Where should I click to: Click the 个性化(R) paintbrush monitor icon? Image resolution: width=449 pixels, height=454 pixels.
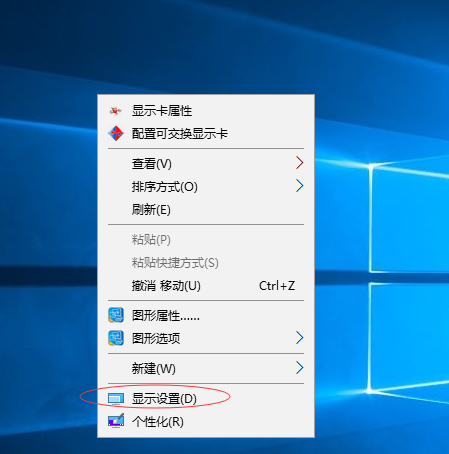[x=116, y=421]
